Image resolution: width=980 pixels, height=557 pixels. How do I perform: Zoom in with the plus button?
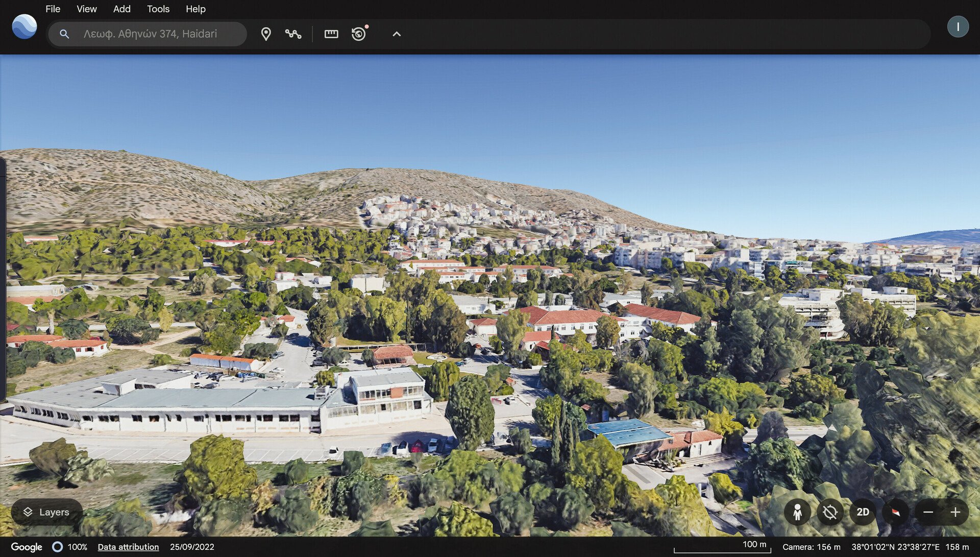(955, 512)
